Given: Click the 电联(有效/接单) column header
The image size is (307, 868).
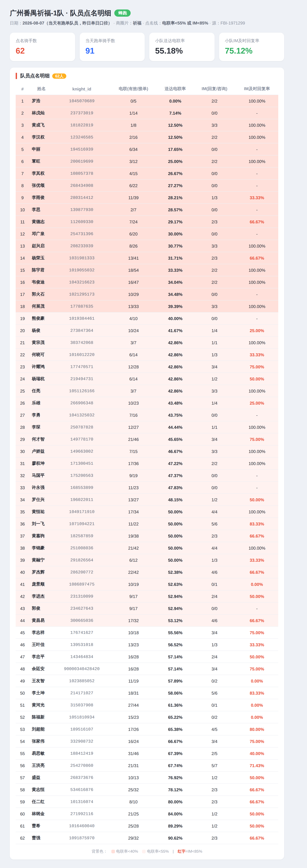Looking at the screenshot, I should [x=133, y=89].
